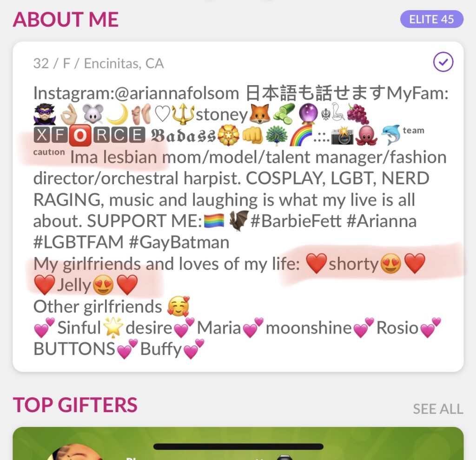The image size is (476, 460).
Task: Tap the camera flash emoji
Action: 343,135
